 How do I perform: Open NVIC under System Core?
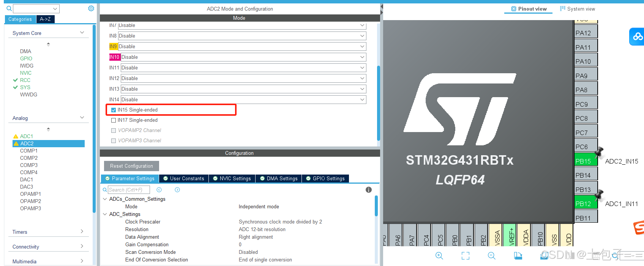coord(26,73)
